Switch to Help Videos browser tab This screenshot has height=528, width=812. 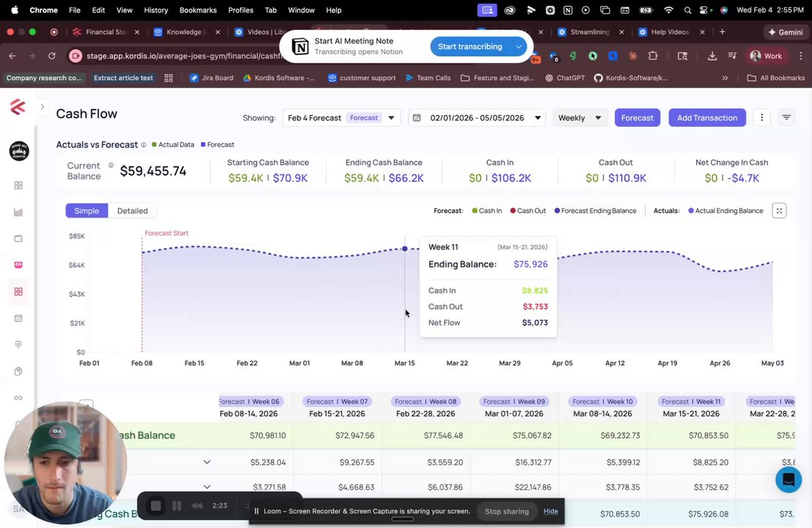pos(670,32)
